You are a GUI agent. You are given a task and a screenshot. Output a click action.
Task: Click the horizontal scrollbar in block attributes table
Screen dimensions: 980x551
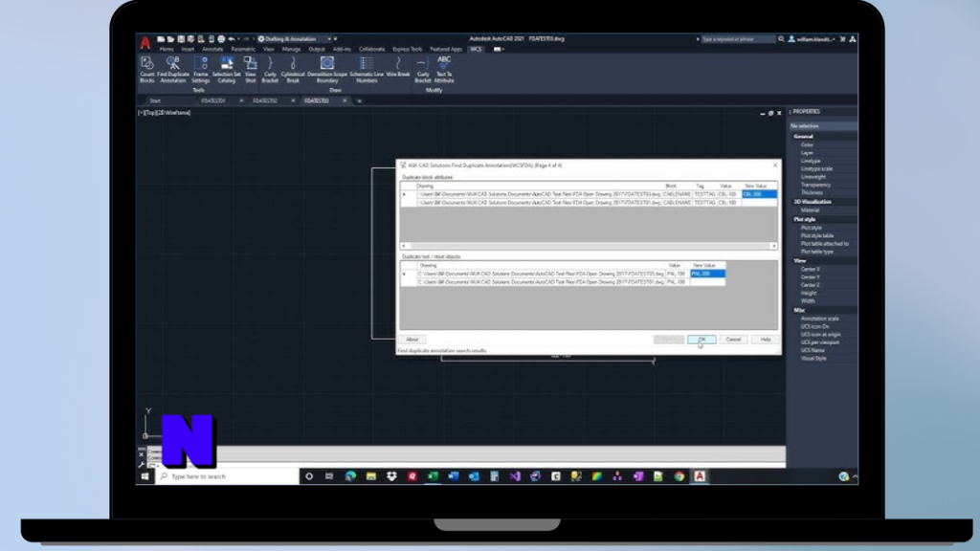(x=589, y=246)
